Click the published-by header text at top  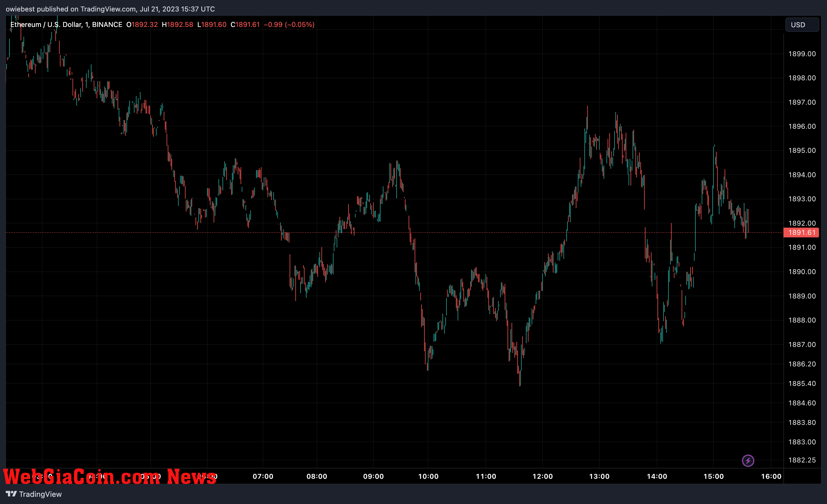click(x=110, y=9)
